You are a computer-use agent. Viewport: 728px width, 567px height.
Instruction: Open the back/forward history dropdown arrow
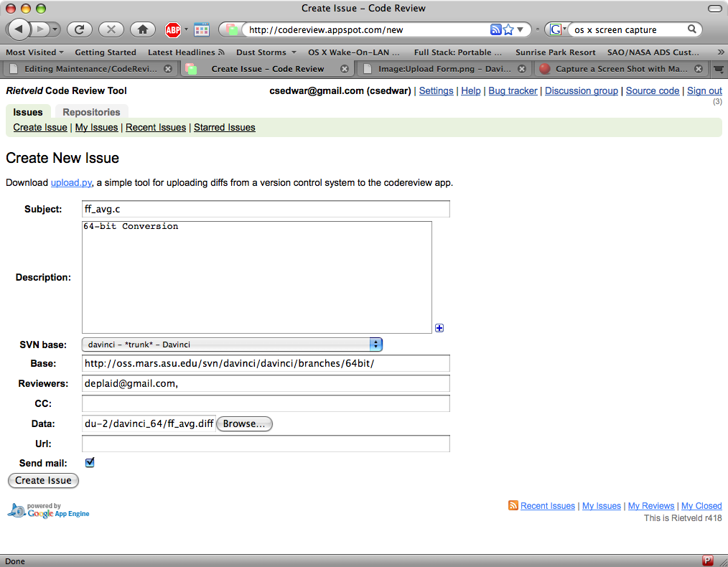[55, 29]
